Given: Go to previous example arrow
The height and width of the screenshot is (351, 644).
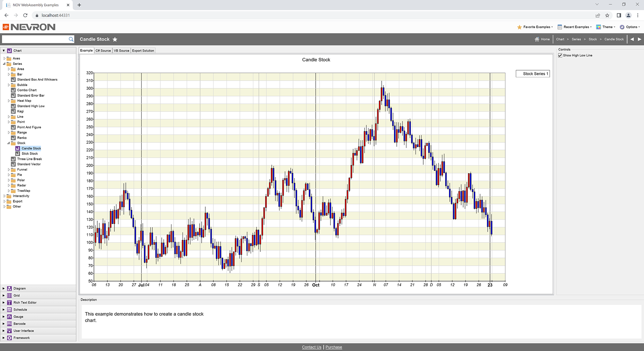Looking at the screenshot, I should tap(632, 39).
